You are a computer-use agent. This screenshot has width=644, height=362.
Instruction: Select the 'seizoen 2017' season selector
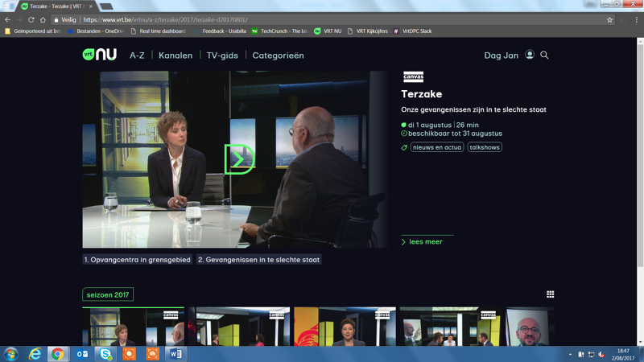(x=108, y=294)
